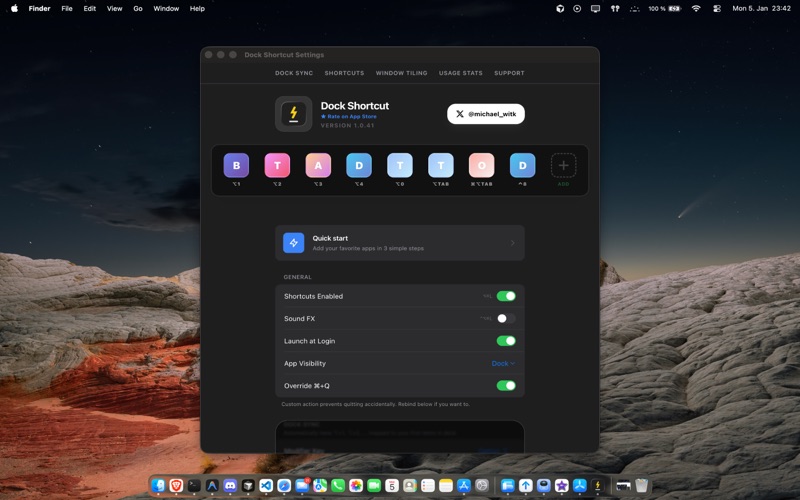This screenshot has width=800, height=500.
Task: Click the date and time clock
Action: [x=761, y=8]
